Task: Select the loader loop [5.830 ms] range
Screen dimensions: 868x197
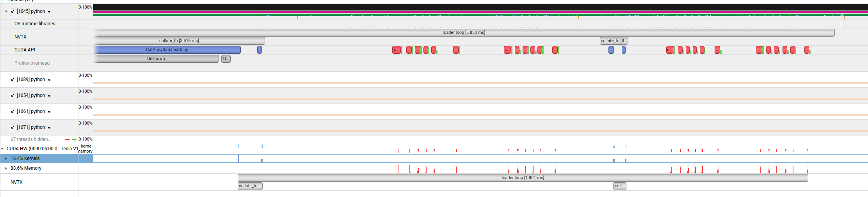Action: pyautogui.click(x=464, y=33)
